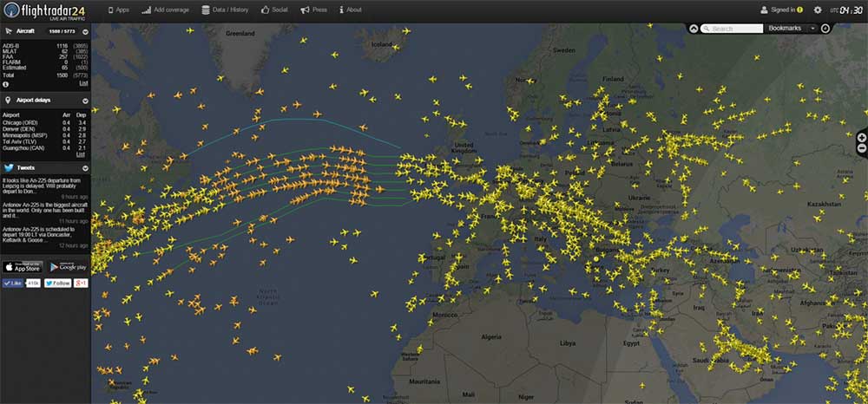The height and width of the screenshot is (404, 868).
Task: Click the Flightradar24 radar logo
Action: click(x=11, y=10)
